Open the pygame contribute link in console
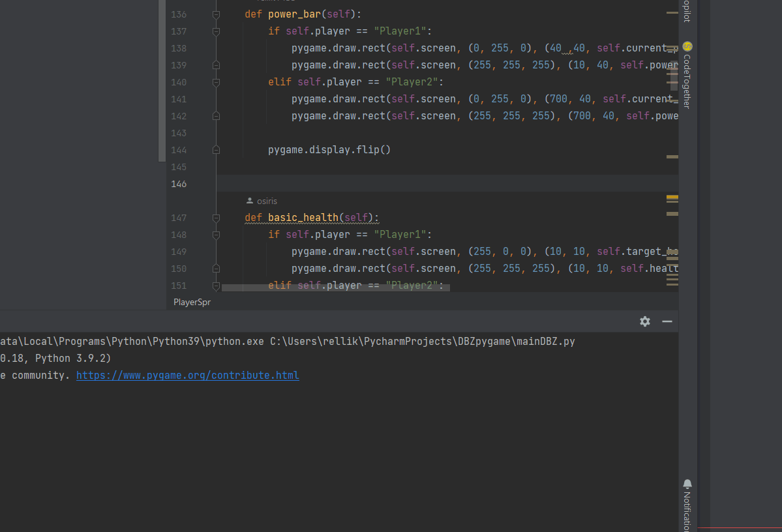 [188, 376]
